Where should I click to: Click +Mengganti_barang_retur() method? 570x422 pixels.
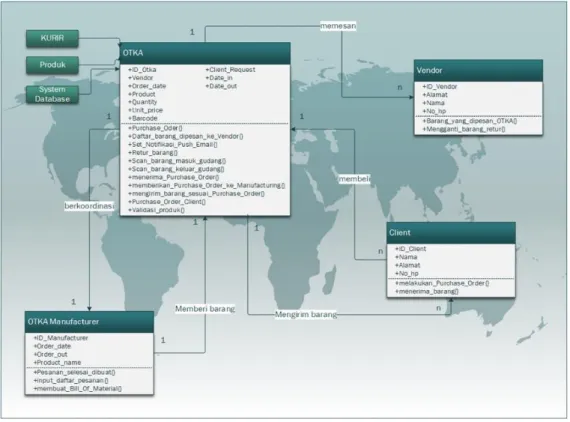point(464,129)
